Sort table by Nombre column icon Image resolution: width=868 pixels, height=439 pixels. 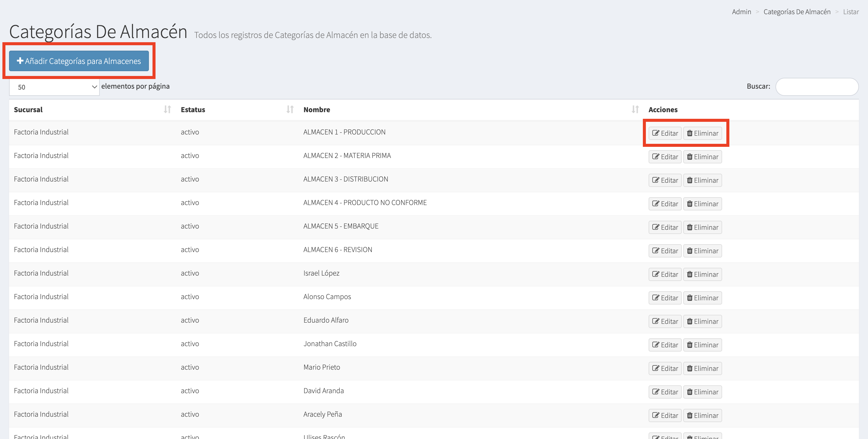[635, 109]
